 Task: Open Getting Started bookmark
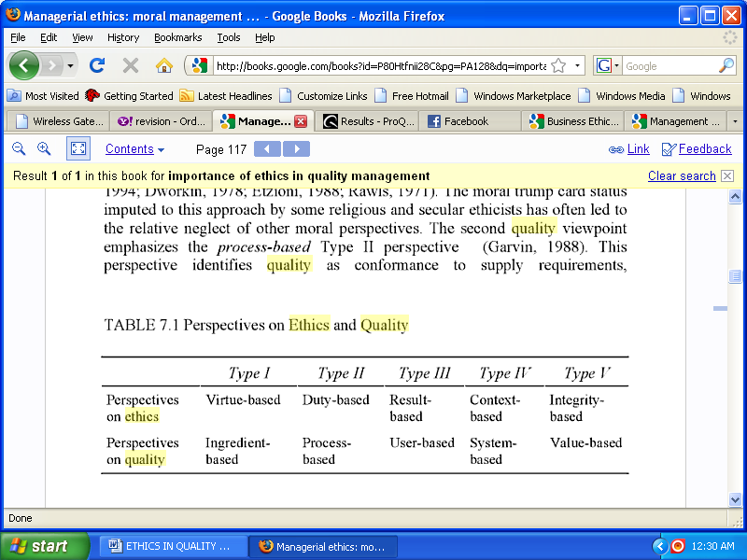point(129,96)
